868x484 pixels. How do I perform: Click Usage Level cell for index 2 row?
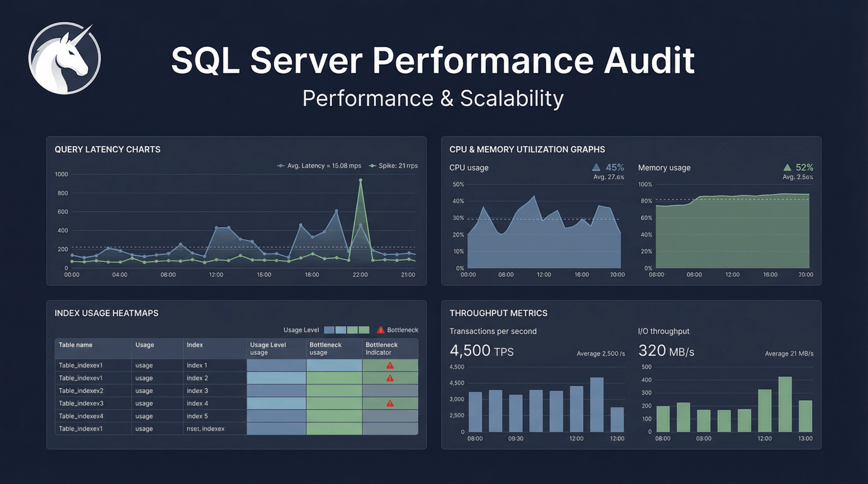[276, 378]
